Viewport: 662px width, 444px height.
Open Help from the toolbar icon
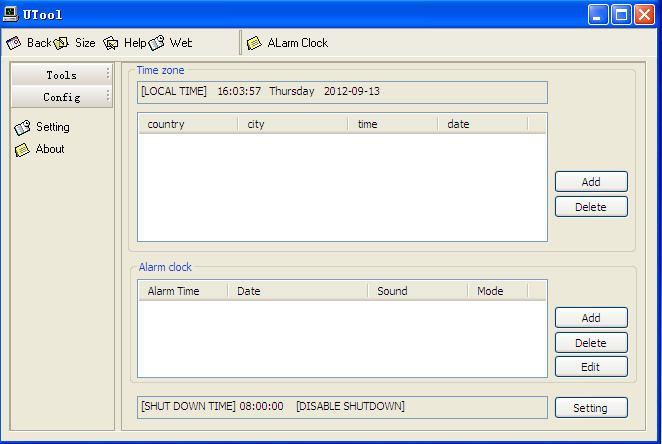coord(111,43)
